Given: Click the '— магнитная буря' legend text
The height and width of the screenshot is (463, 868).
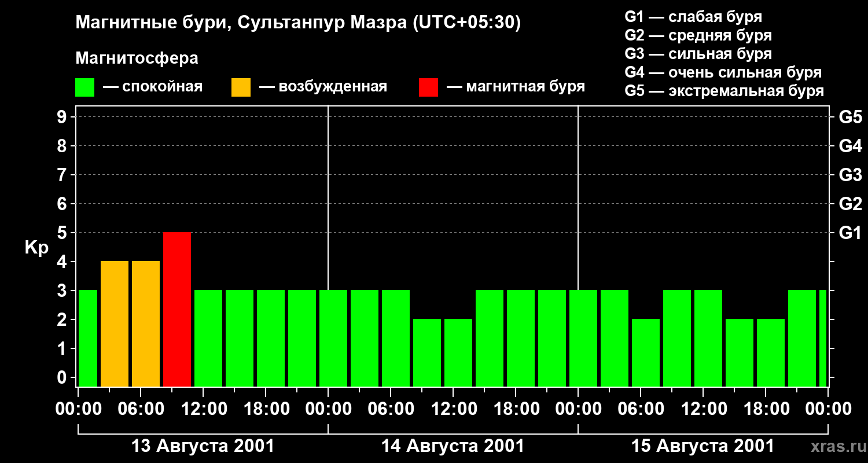Looking at the screenshot, I should tap(516, 87).
